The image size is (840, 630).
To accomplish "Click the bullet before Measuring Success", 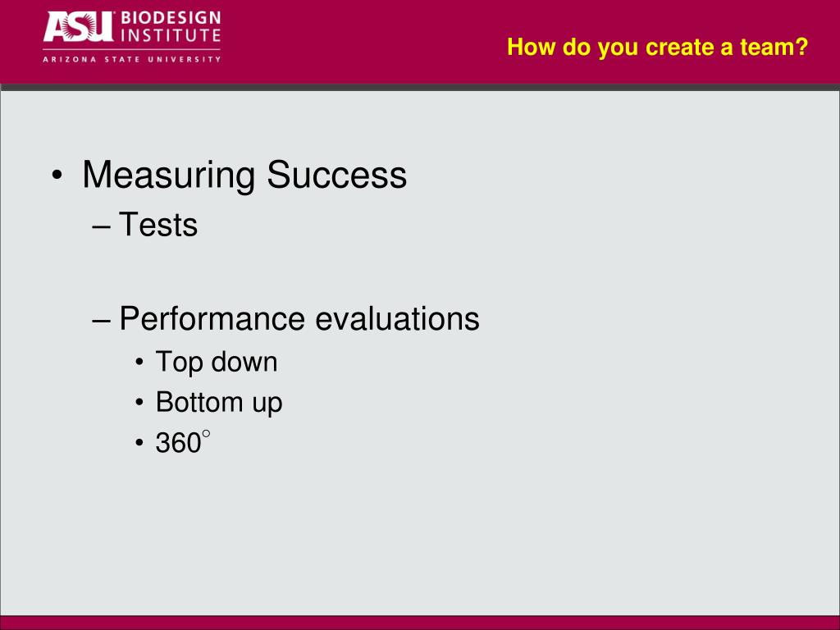I will [57, 176].
